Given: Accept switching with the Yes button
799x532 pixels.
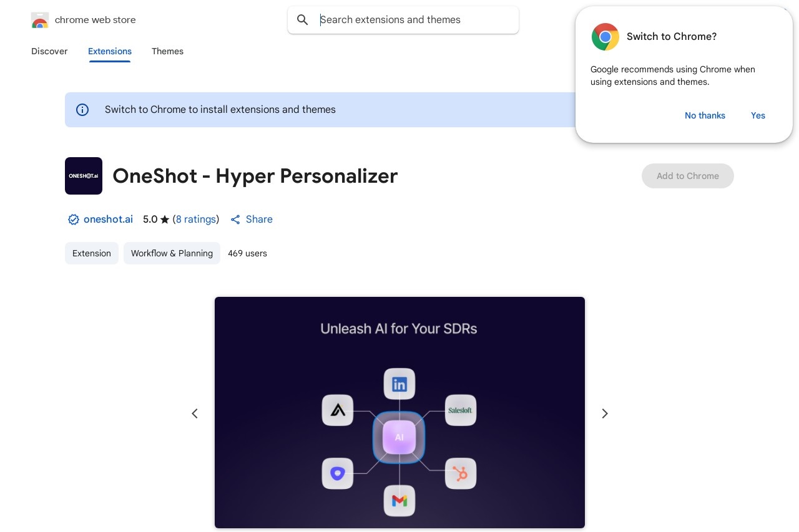Looking at the screenshot, I should tap(758, 115).
